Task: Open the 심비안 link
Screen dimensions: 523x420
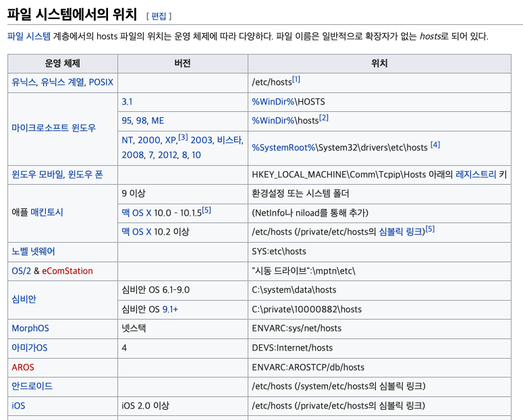Action: pyautogui.click(x=24, y=299)
